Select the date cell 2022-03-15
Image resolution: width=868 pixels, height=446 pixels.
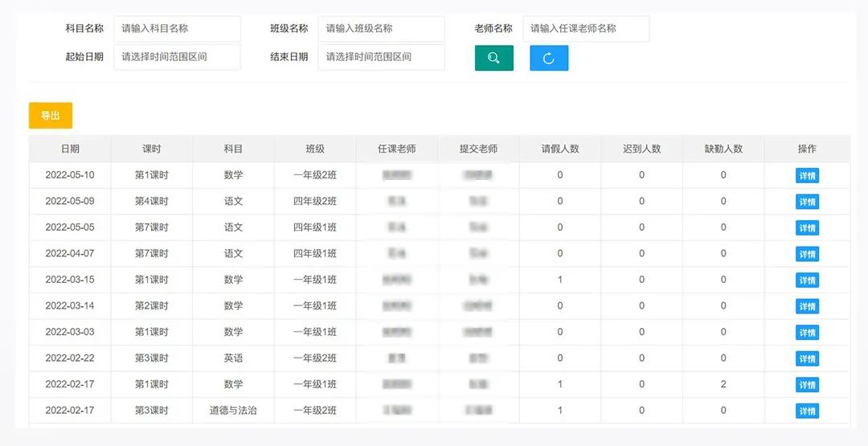tap(70, 280)
